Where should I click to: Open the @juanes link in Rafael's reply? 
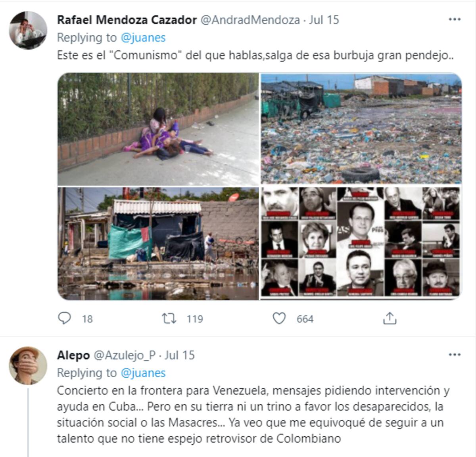[143, 38]
